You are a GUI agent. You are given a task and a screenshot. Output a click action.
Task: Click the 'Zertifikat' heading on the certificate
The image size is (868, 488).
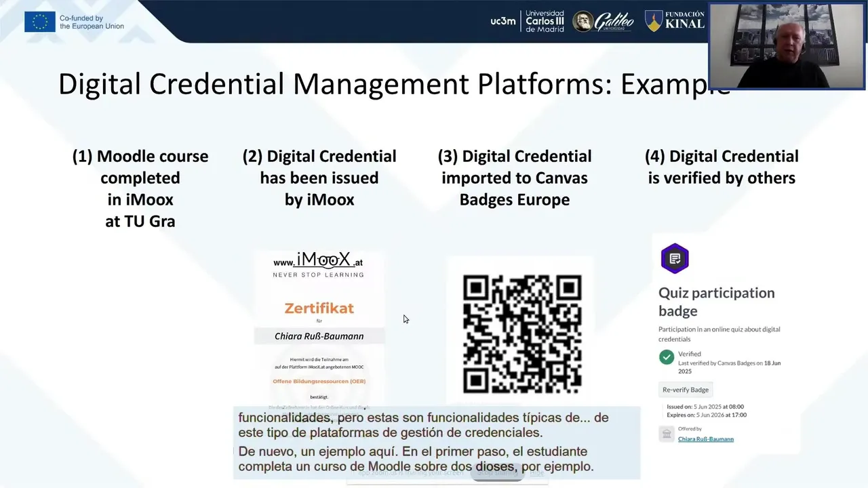pos(319,308)
